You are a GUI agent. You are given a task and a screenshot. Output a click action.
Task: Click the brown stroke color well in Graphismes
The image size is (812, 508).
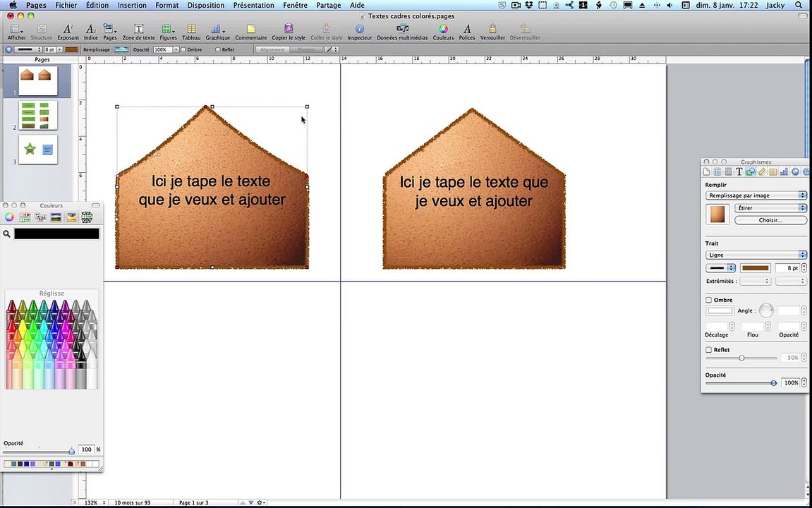755,267
